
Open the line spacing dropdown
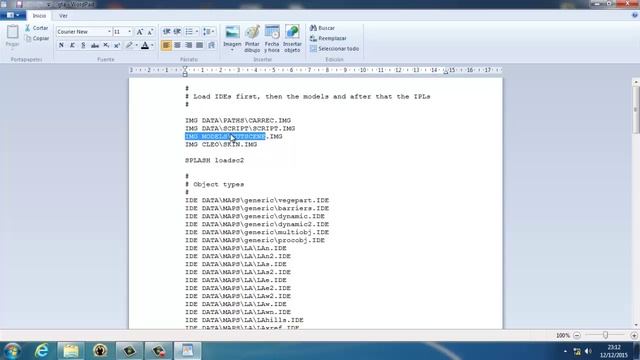(x=209, y=31)
